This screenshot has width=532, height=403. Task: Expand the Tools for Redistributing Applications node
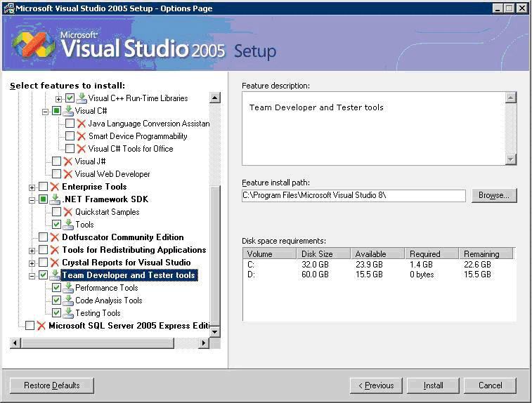[32, 251]
